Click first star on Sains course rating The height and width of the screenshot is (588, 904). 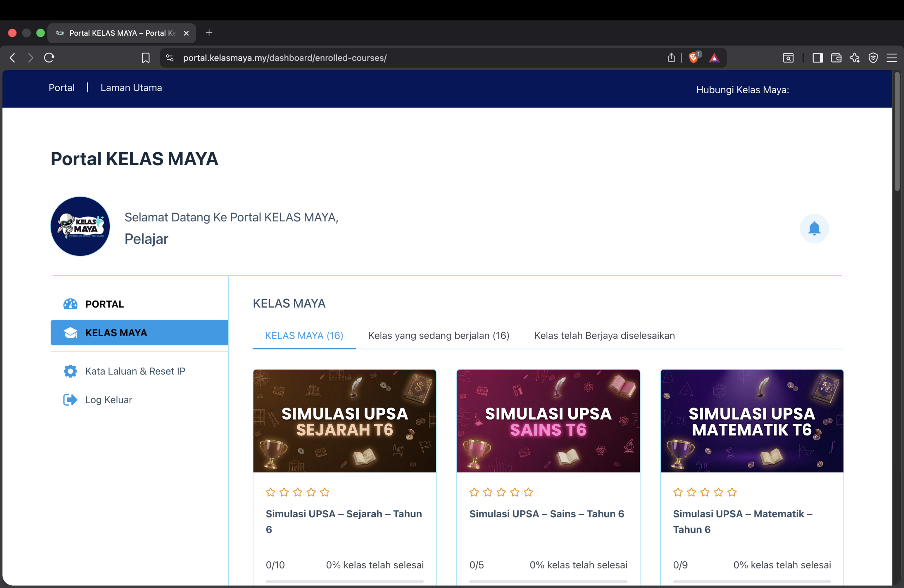click(474, 492)
